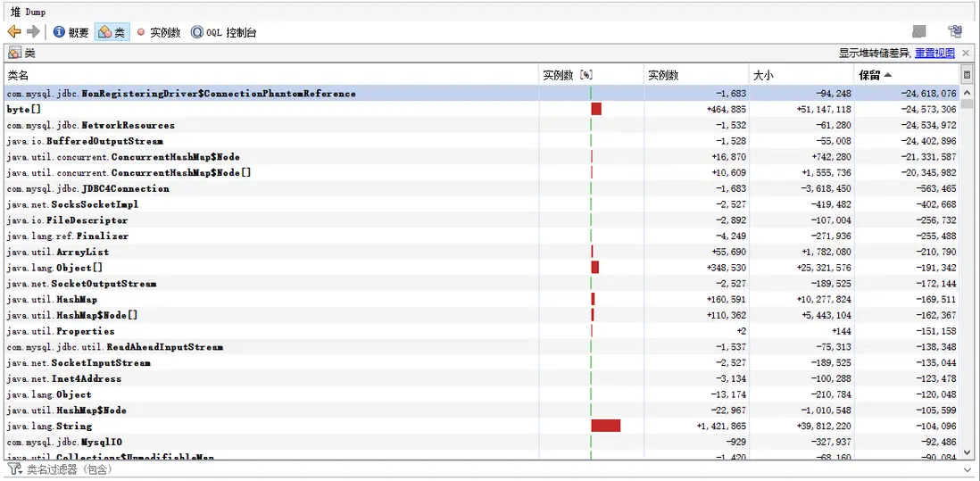Click the 实例数 [%] column header

pos(591,76)
